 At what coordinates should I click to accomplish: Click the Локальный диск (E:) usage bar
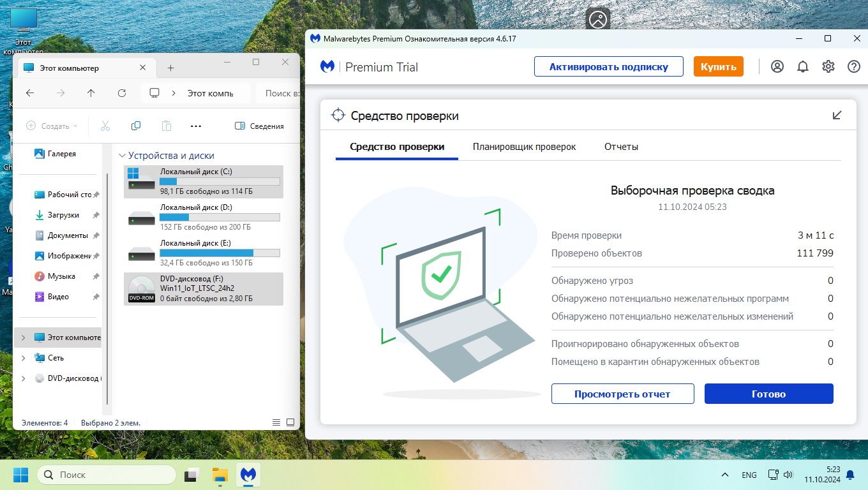220,253
